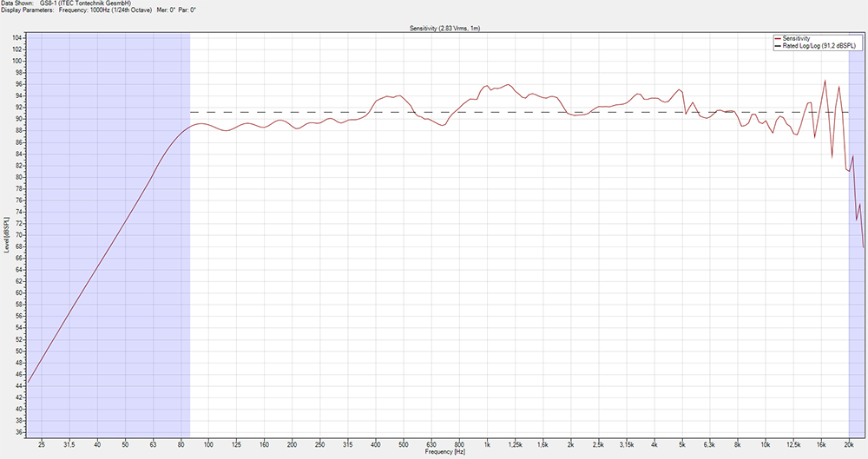
Task: Click the Level [dBSPL] y-axis label
Action: click(x=6, y=234)
